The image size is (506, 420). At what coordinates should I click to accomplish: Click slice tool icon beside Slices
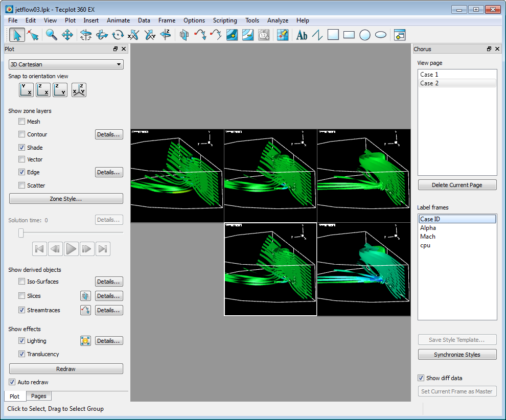(x=85, y=296)
